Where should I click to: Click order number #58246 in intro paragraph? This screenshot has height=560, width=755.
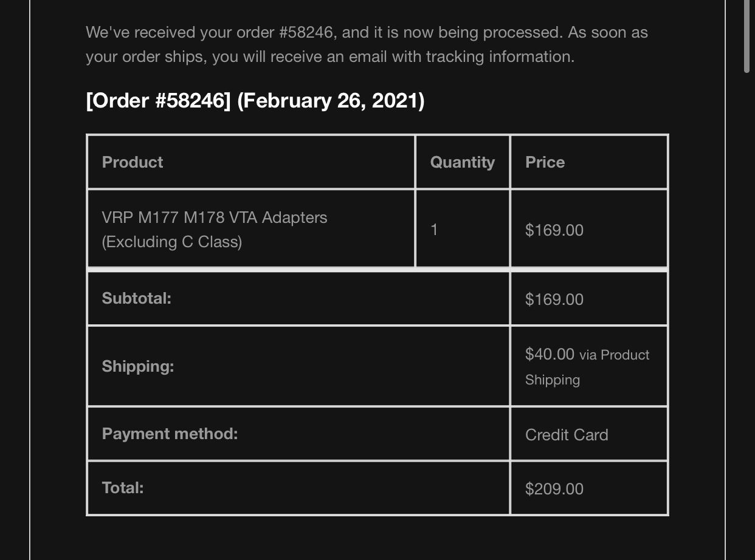point(306,32)
